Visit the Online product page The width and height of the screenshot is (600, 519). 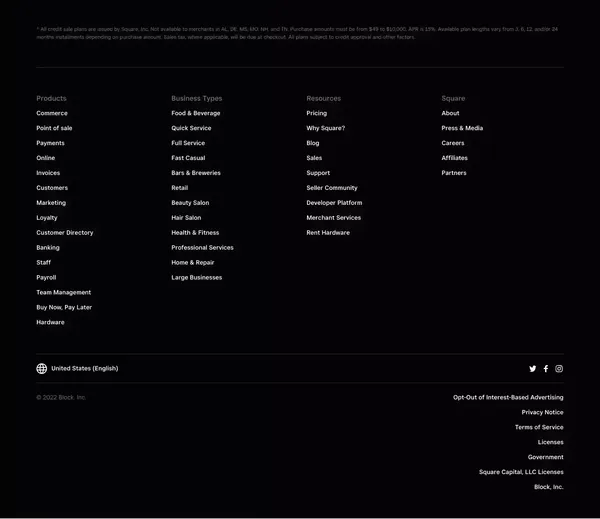[x=46, y=158]
